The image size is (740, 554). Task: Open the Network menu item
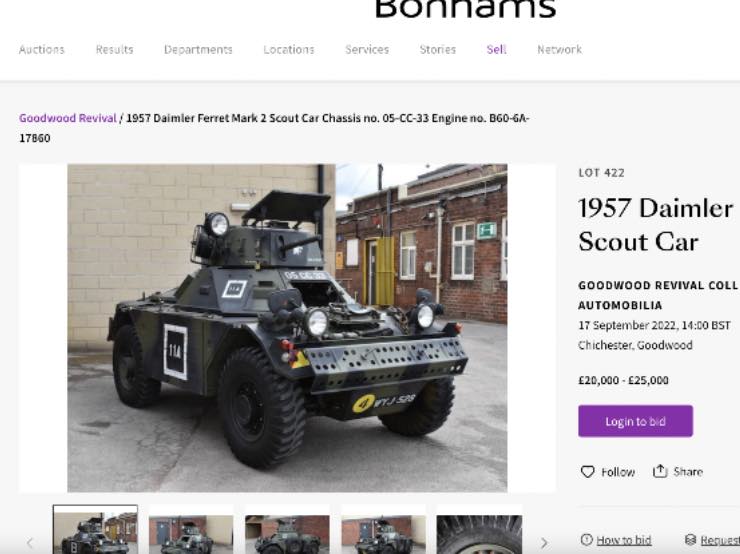coord(559,50)
